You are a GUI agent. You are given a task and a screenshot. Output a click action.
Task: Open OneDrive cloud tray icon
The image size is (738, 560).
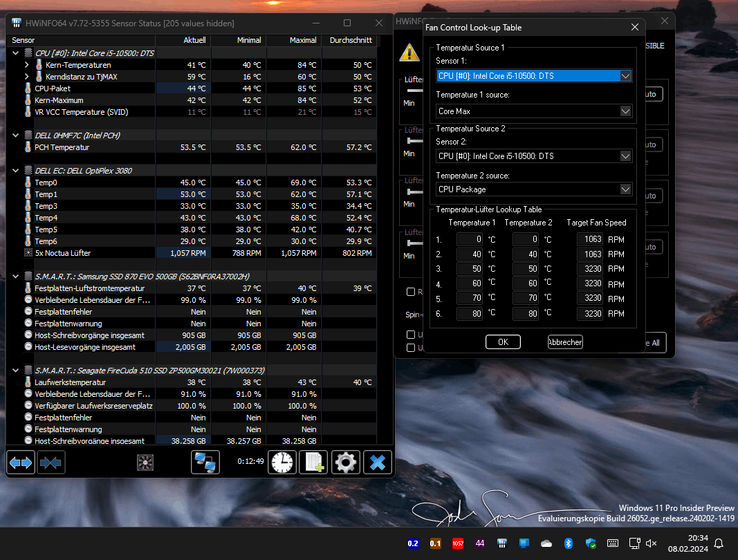click(546, 543)
